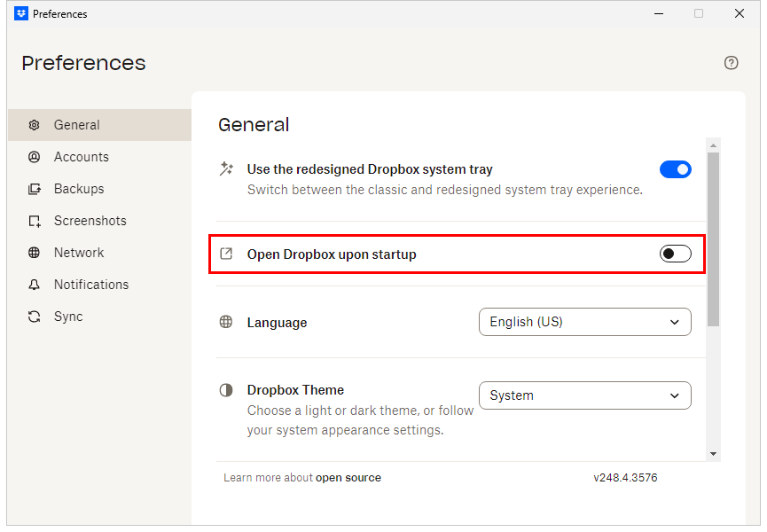Viewport: 767px width, 532px height.
Task: Click the Dropbox logo in title bar
Action: (x=21, y=14)
